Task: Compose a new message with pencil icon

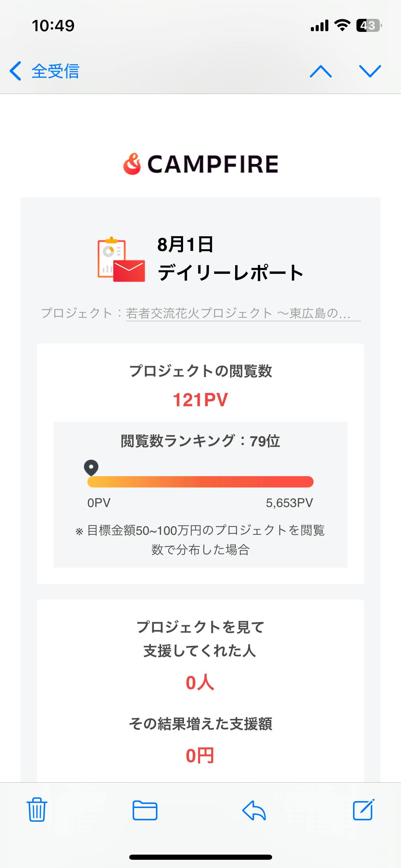Action: (363, 810)
